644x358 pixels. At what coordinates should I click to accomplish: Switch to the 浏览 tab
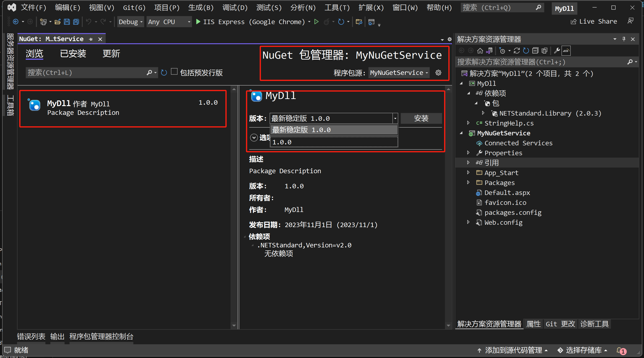[35, 53]
